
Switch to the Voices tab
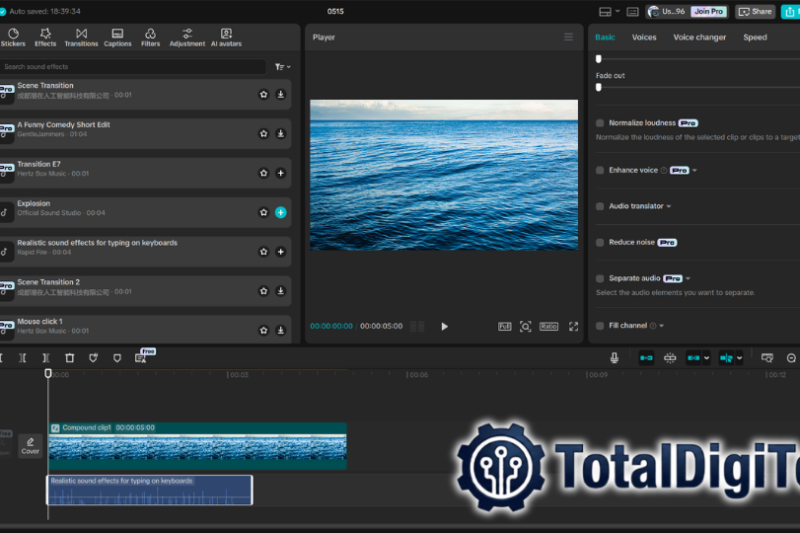click(644, 37)
